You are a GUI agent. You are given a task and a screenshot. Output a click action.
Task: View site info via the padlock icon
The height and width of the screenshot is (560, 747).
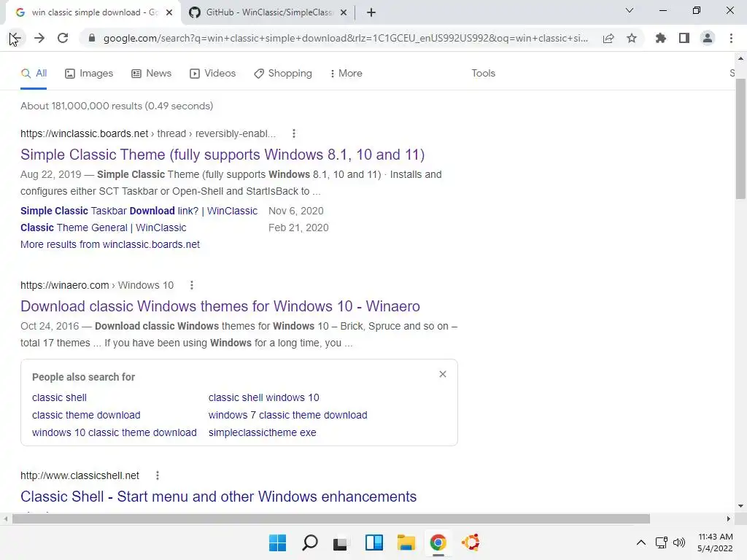92,38
